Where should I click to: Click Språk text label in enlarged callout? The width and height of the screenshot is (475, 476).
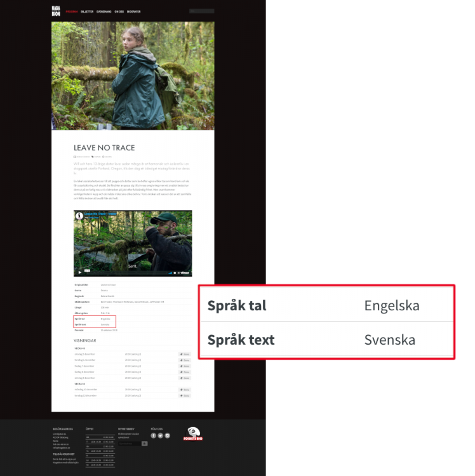pos(241,340)
